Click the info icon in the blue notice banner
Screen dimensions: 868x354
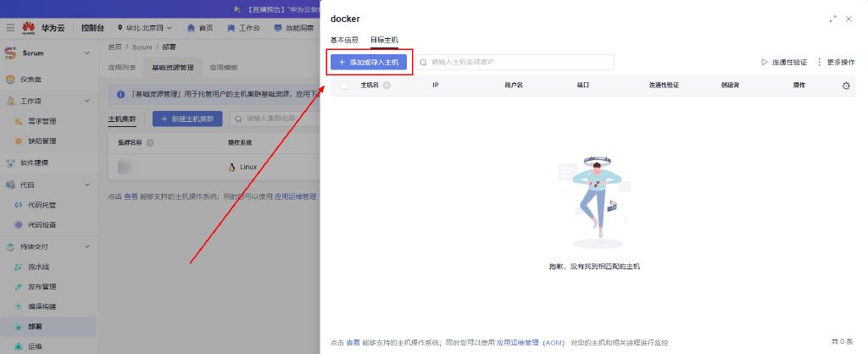[120, 95]
